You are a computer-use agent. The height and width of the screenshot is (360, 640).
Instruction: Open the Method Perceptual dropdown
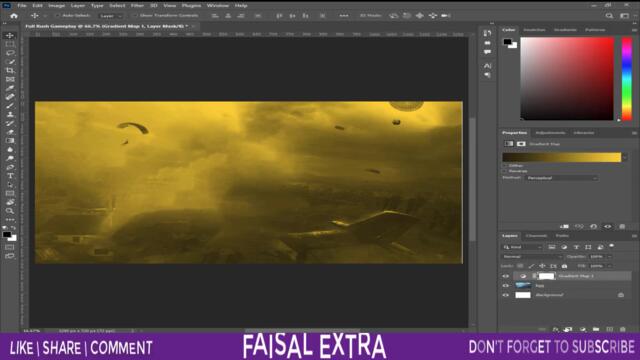point(562,178)
